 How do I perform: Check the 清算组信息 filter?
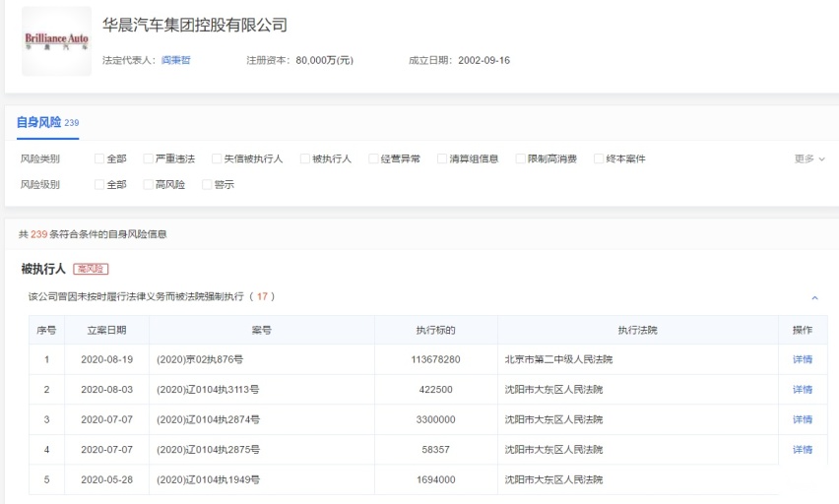pos(442,158)
